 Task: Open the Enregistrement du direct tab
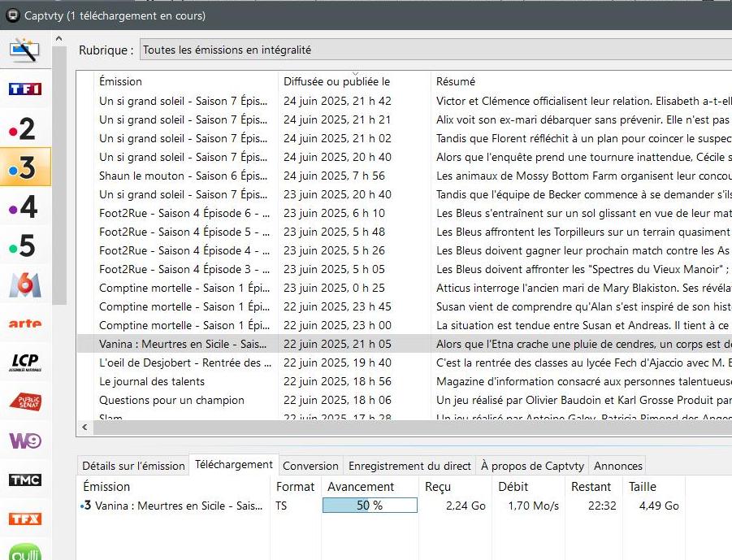(409, 466)
